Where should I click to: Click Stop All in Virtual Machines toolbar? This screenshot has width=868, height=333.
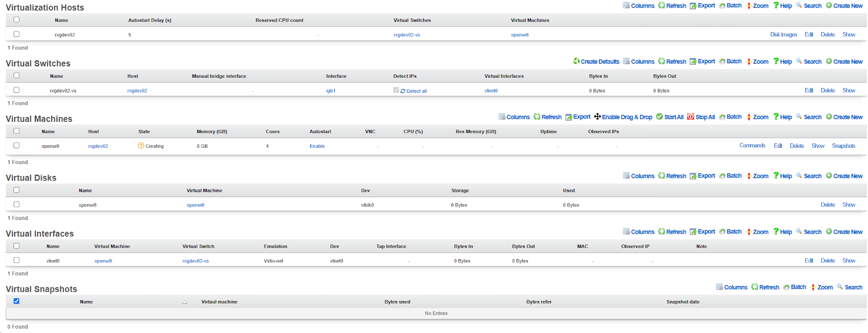[701, 117]
